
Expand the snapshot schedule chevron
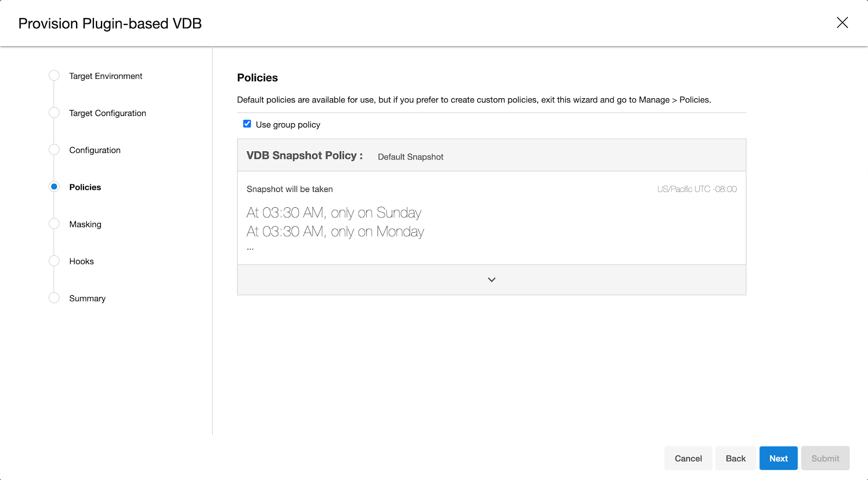[492, 280]
